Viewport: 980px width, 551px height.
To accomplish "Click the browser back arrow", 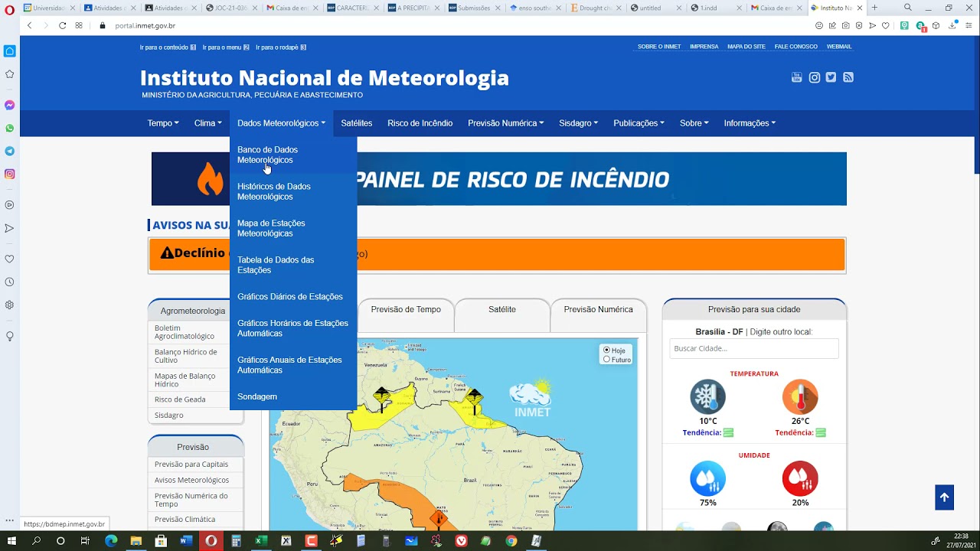I will point(30,25).
